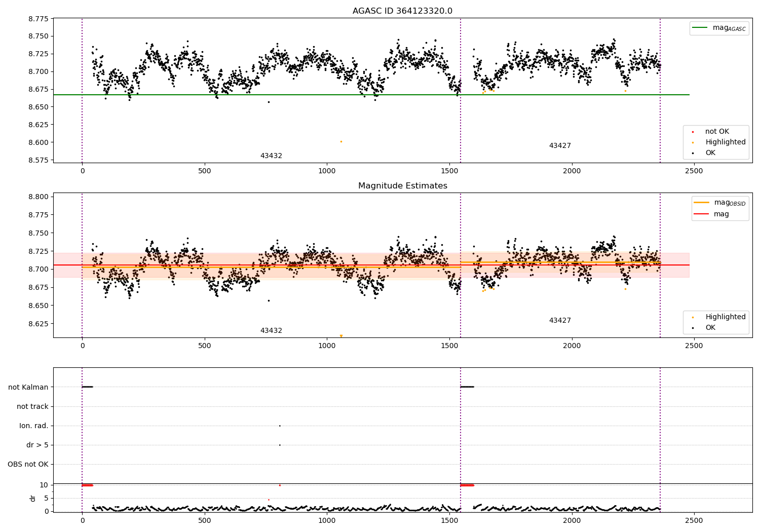Click the '1500' x-axis tick of the middle plot

tap(449, 346)
